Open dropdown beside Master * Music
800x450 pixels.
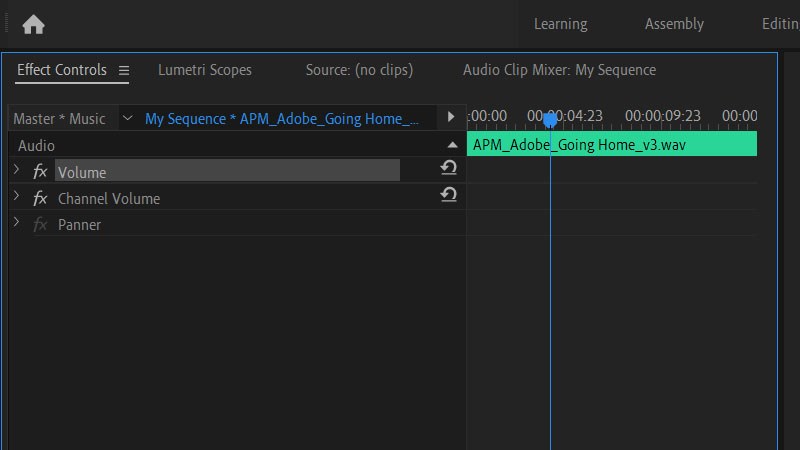point(126,118)
